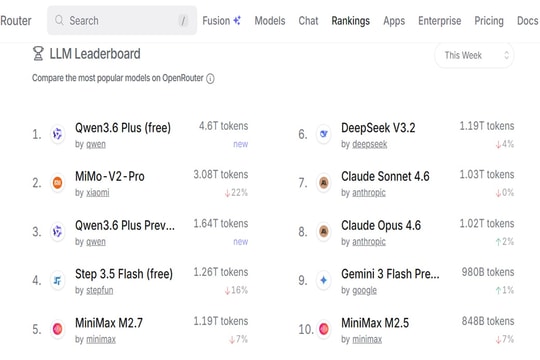Click the 1.02T tokens value
This screenshot has width=540, height=360.
tap(487, 223)
